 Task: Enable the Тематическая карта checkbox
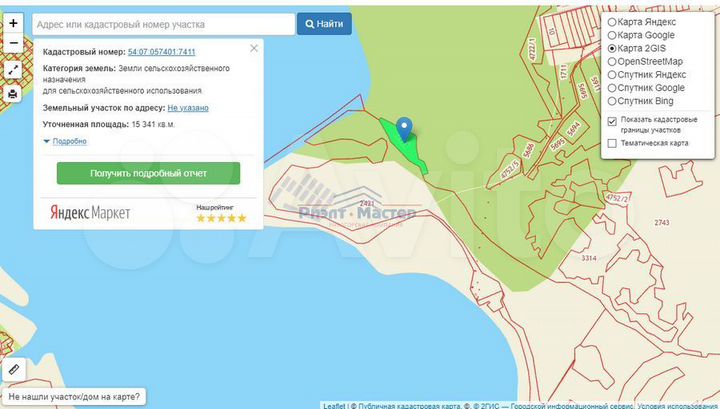(x=612, y=144)
